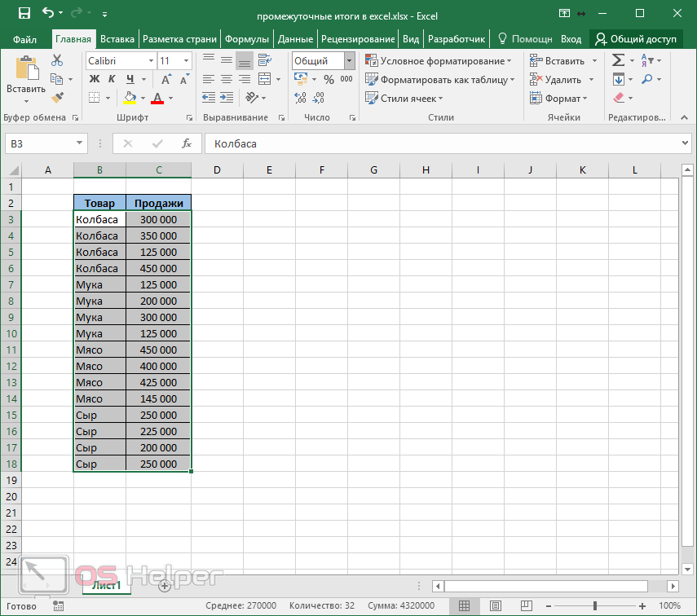Activate the Format Painter brush
697x616 pixels.
(x=57, y=98)
